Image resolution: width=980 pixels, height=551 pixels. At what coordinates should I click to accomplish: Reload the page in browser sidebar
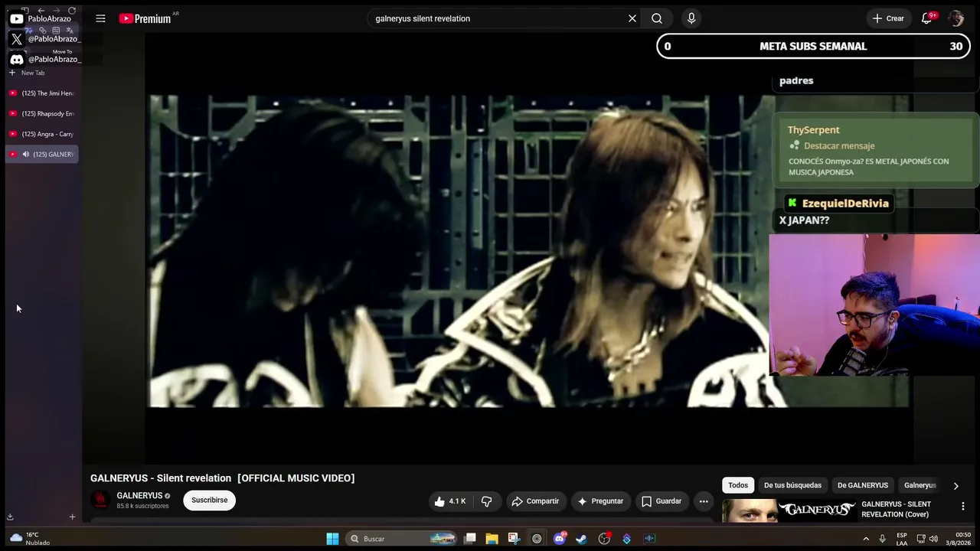72,11
